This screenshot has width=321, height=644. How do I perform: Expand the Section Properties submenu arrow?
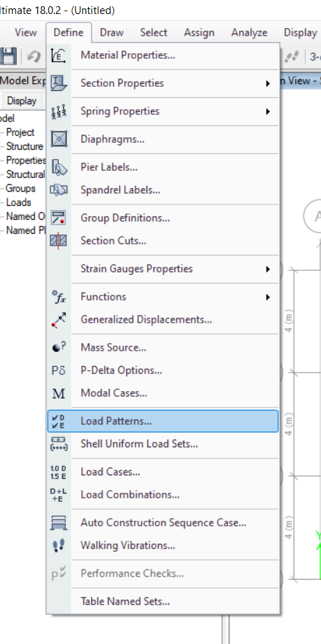268,83
